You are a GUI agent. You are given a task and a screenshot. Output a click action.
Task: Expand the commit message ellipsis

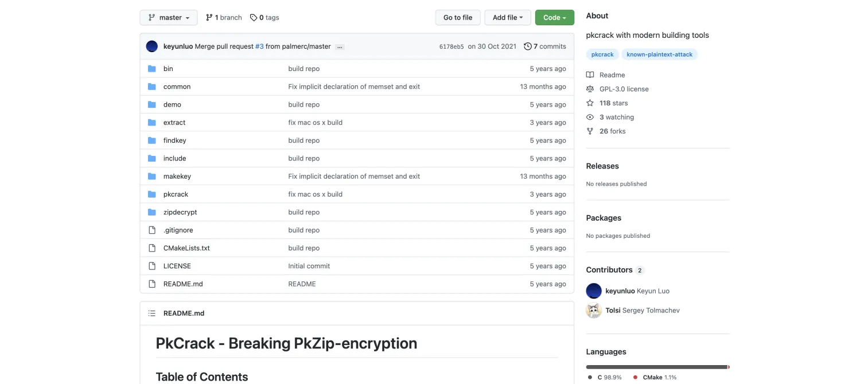click(x=340, y=46)
